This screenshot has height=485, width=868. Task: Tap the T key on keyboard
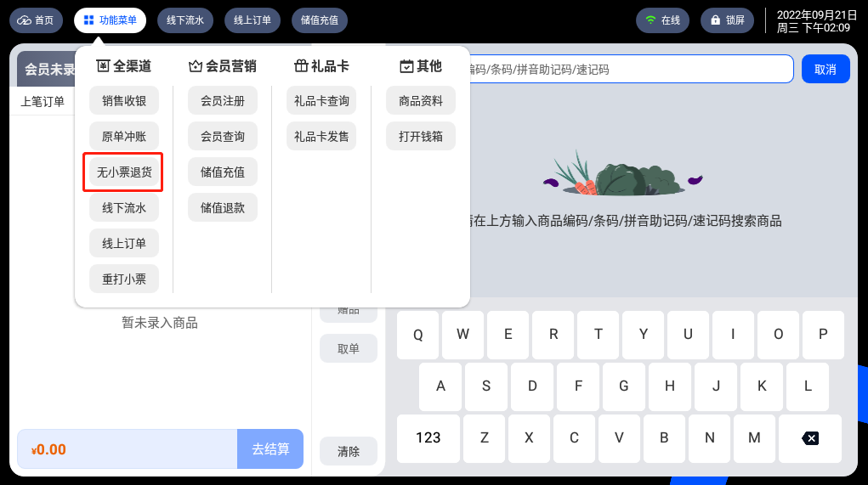[598, 335]
